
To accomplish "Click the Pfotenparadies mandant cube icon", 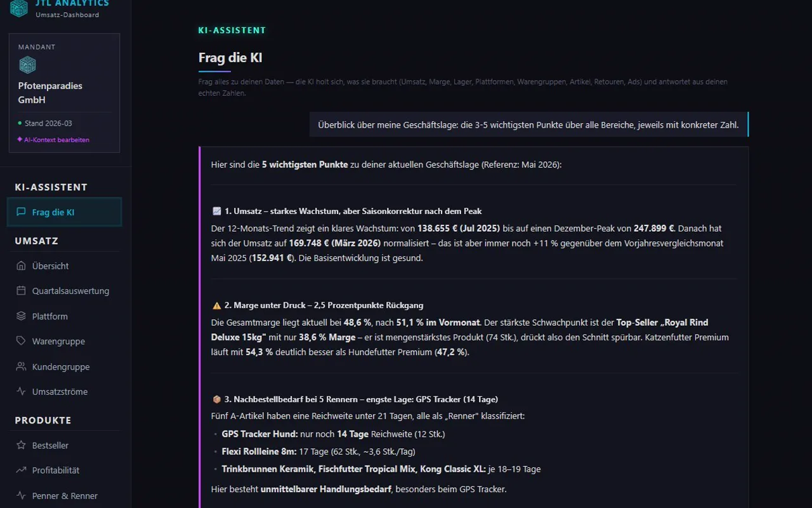I will pos(27,65).
